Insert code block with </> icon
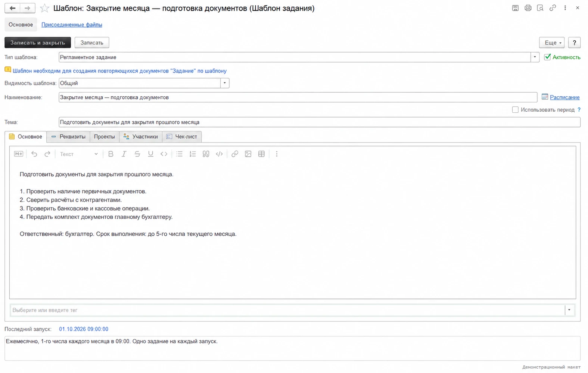This screenshot has height=373, width=588. click(220, 154)
